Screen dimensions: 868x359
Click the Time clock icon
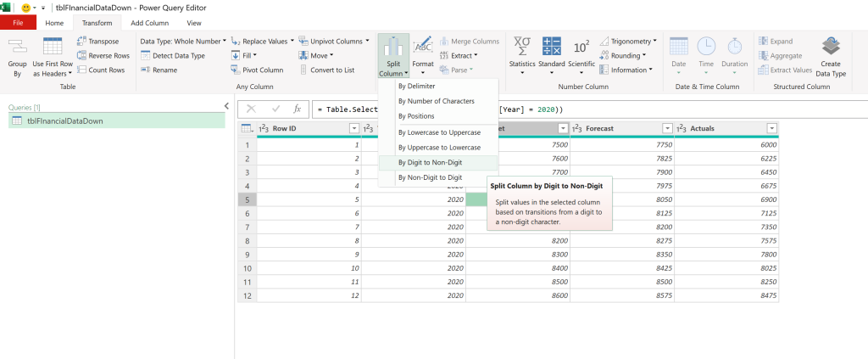pyautogui.click(x=706, y=47)
